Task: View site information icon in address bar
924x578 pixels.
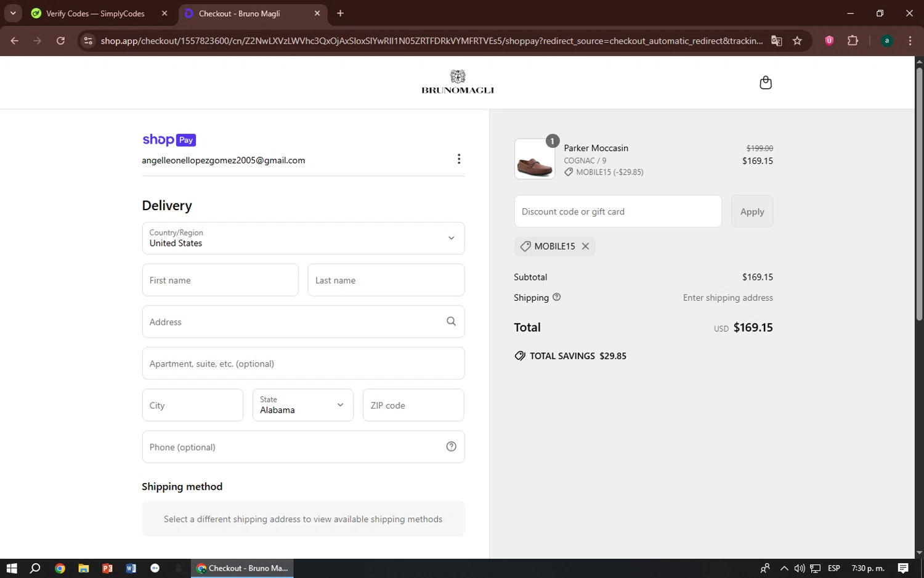Action: (88, 41)
